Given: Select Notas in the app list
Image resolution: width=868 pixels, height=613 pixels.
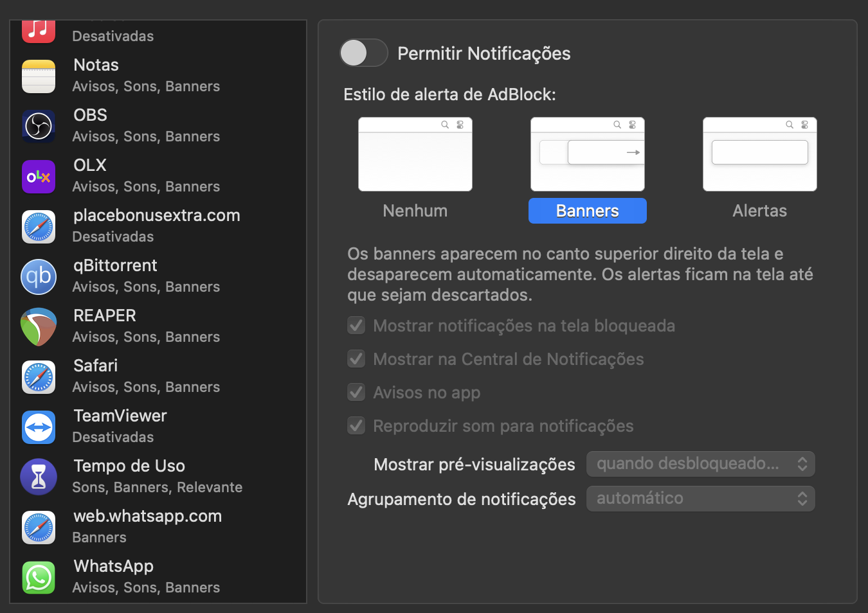Looking at the screenshot, I should pyautogui.click(x=96, y=65).
